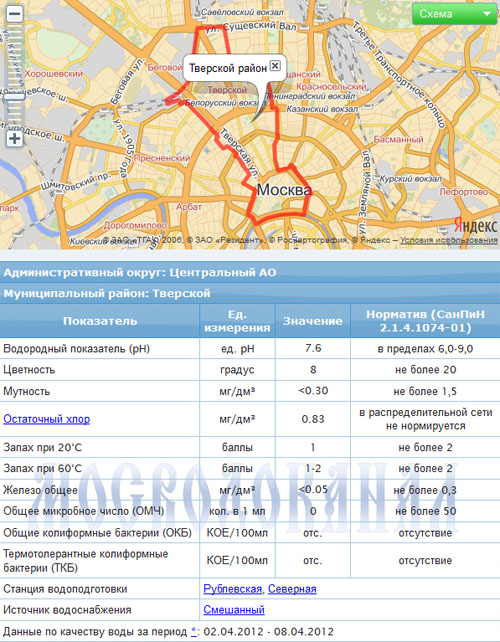Click Казанский вокзал station label

point(322,109)
